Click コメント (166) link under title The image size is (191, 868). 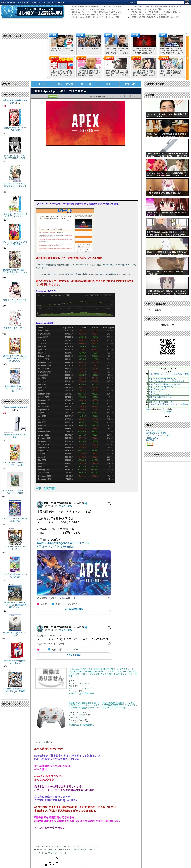[x=116, y=96]
